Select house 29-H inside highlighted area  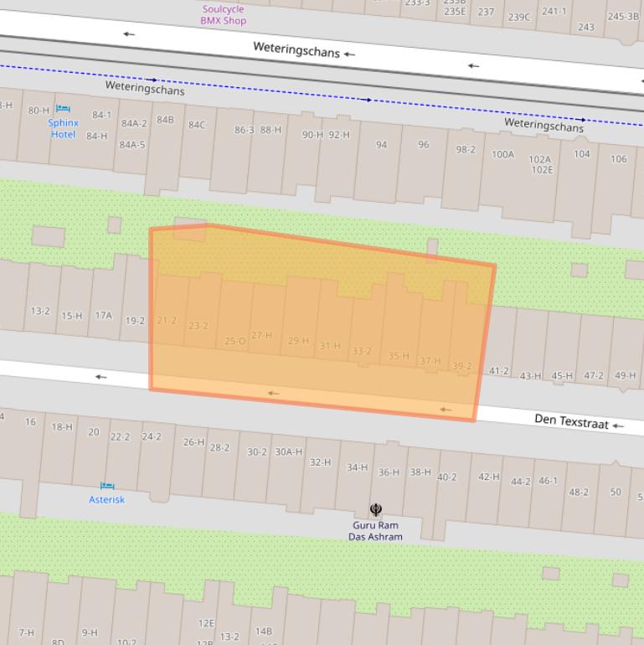(298, 341)
